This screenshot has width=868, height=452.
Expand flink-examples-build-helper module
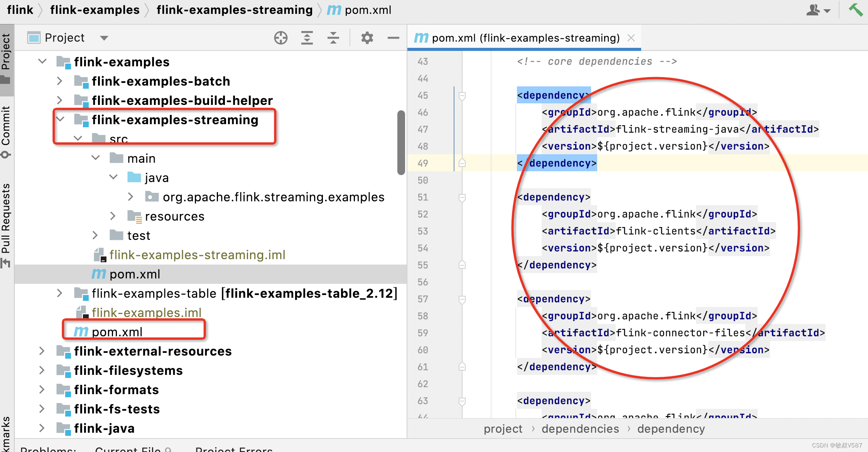(59, 100)
